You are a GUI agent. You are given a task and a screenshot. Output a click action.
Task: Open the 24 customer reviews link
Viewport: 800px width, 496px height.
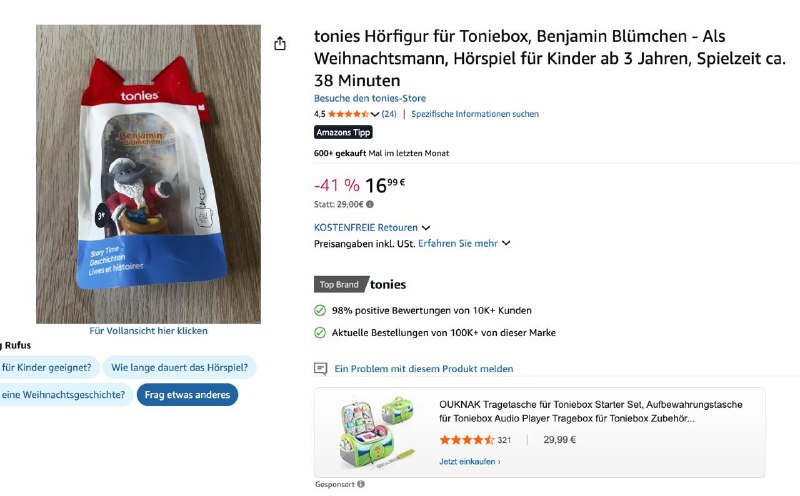pyautogui.click(x=388, y=114)
